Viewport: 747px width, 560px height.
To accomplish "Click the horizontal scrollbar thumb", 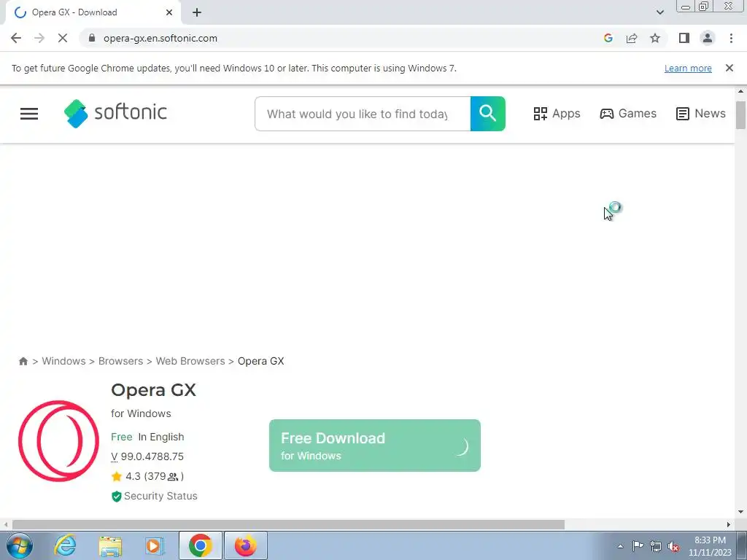I will tap(287, 524).
